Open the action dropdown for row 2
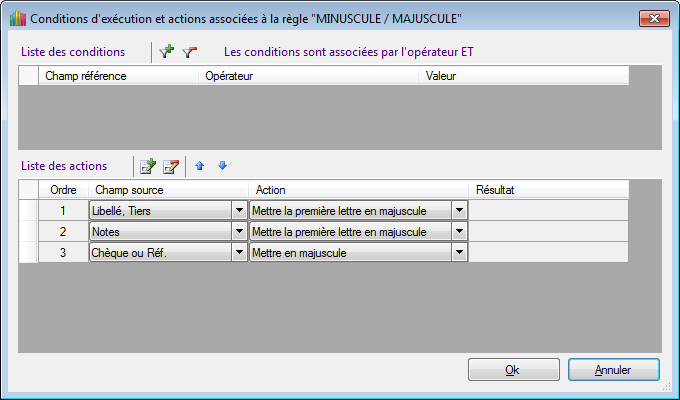680x400 pixels. [459, 231]
